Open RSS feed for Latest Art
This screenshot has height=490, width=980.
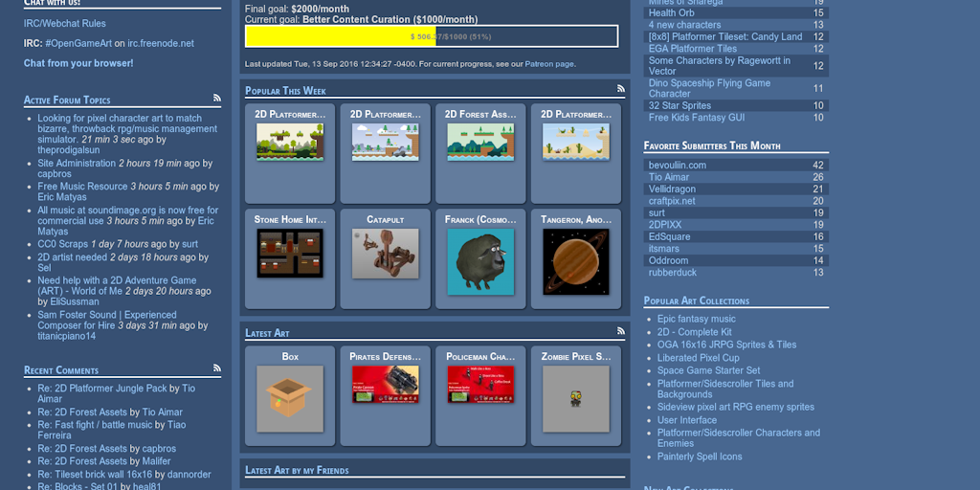click(620, 330)
